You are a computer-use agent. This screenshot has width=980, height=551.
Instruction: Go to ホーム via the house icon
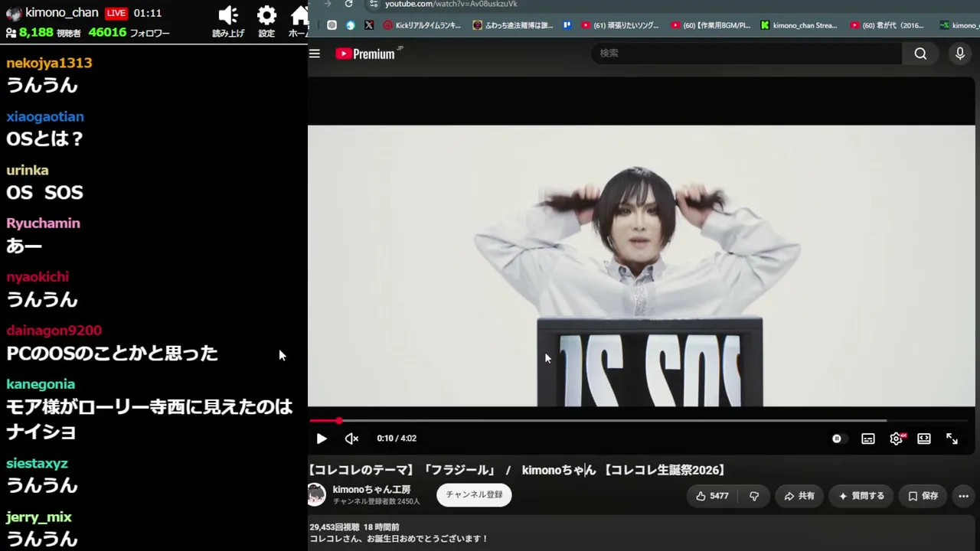tap(300, 15)
